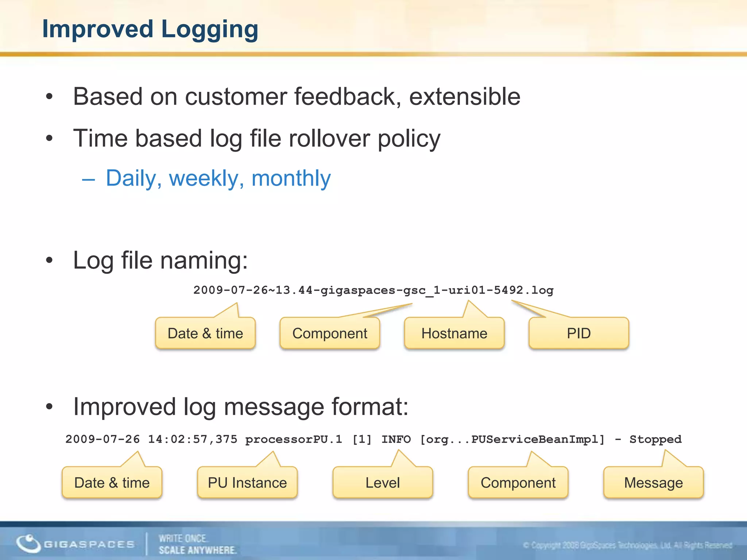
Task: Click the log filename ending in 5492.log
Action: 373,290
